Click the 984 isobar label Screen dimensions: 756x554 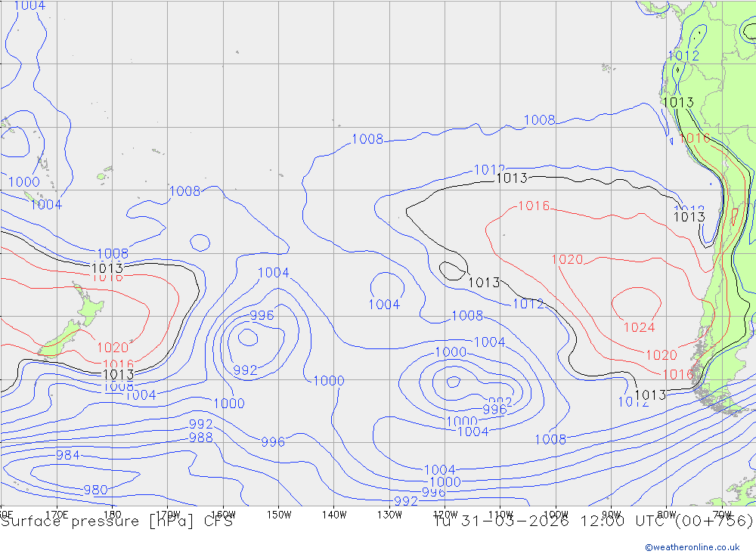point(68,455)
